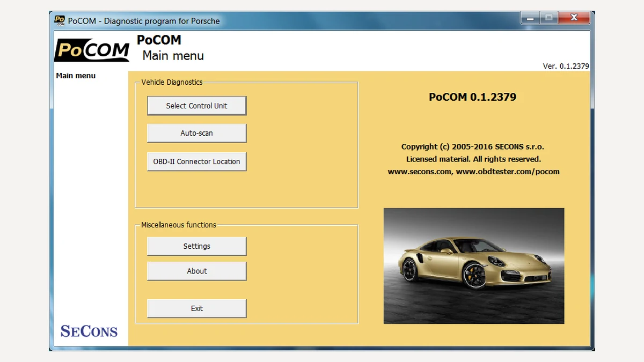644x362 pixels.
Task: Click the Licensed material notice text
Action: (x=473, y=159)
